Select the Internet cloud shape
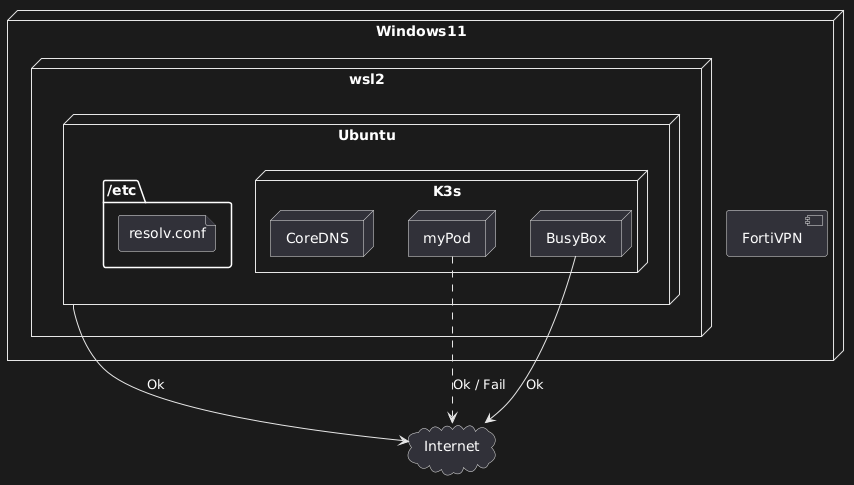854x485 pixels. 451,446
